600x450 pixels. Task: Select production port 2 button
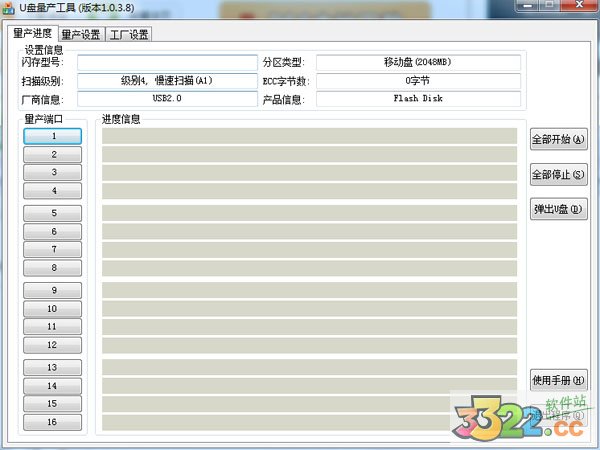point(52,155)
